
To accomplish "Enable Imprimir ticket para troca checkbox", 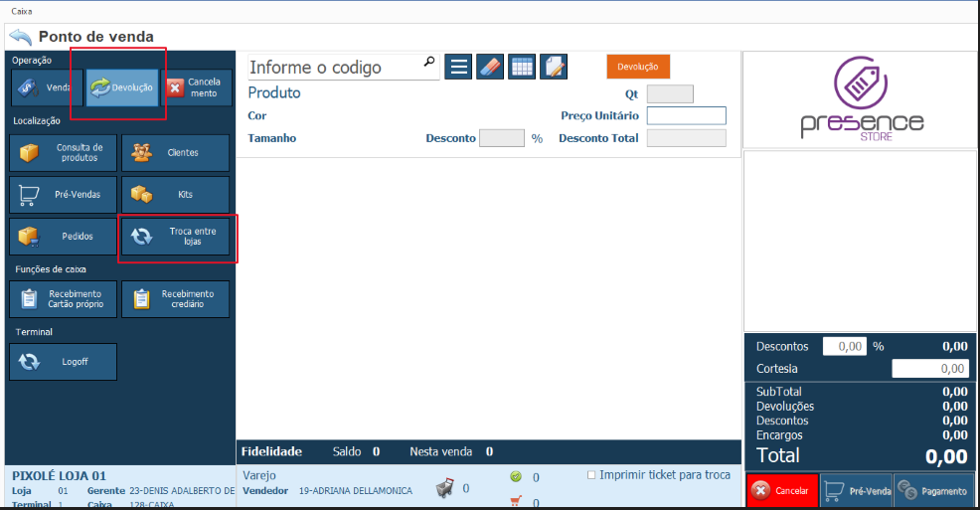I will (592, 475).
